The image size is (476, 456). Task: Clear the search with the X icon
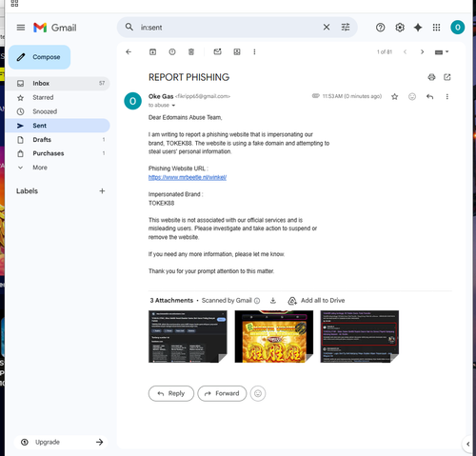point(327,28)
